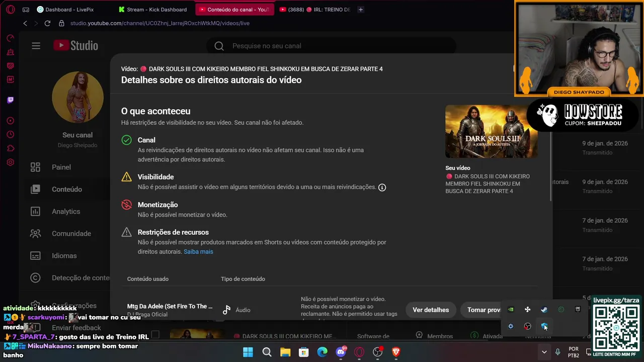
Task: Open Windows taskbar search
Action: (267, 352)
